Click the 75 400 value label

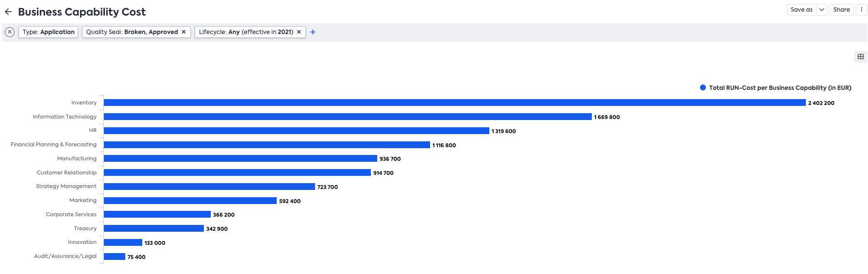tap(136, 257)
